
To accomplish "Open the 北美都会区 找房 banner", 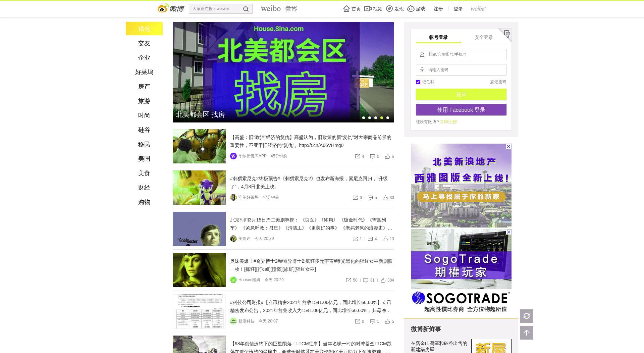I will point(283,72).
